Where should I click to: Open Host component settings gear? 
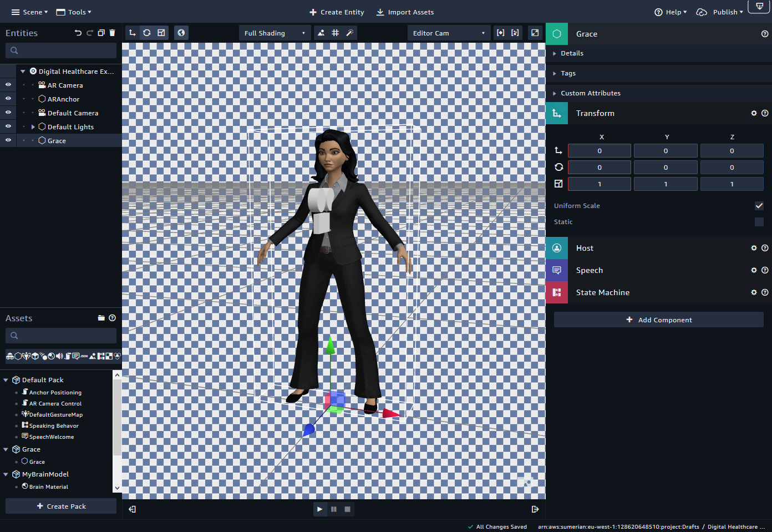point(754,248)
